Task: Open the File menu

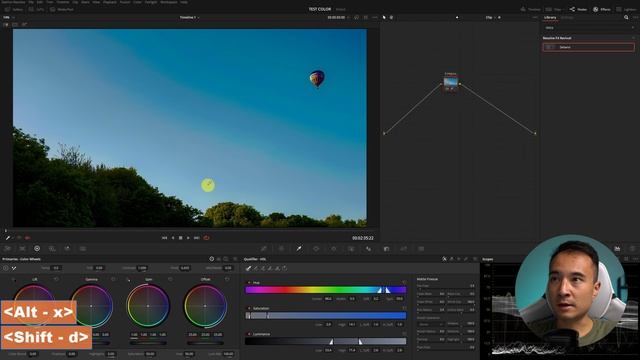Action: pos(31,2)
